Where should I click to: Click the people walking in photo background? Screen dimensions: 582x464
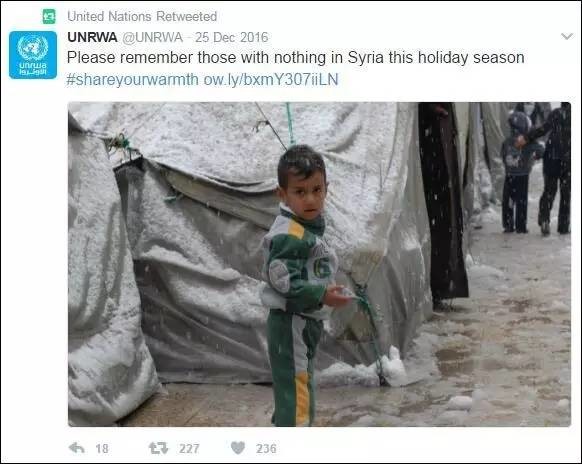point(536,169)
